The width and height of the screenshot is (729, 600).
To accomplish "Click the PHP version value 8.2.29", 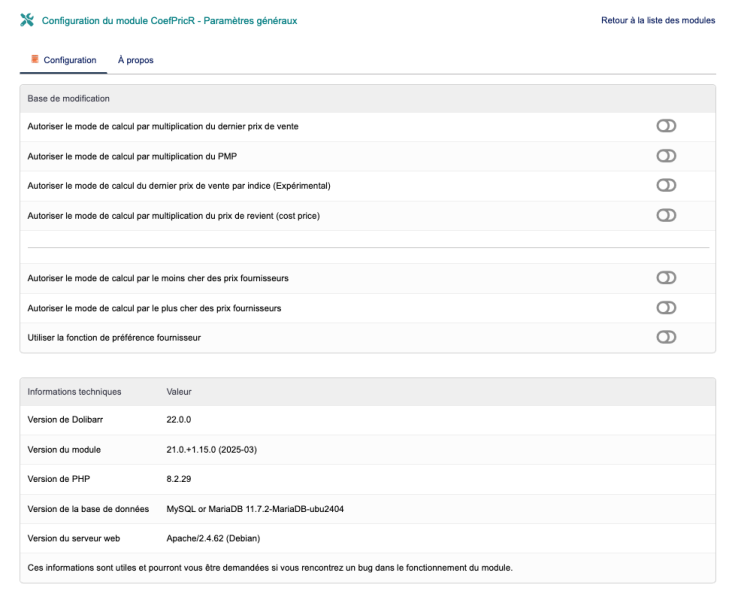I will 177,479.
